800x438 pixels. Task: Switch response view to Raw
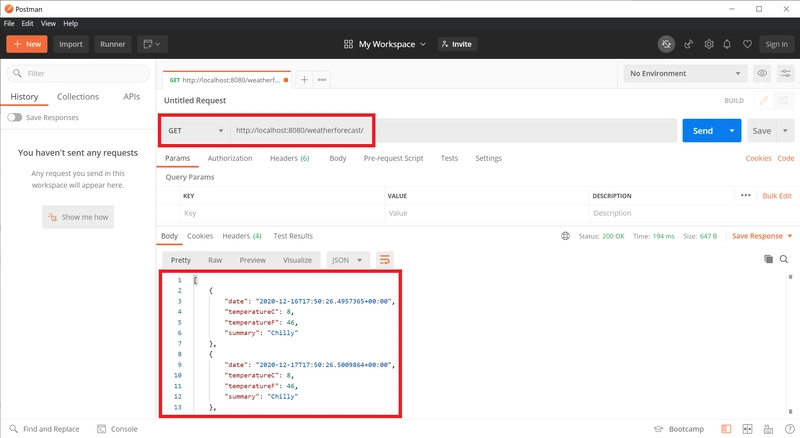pos(215,260)
